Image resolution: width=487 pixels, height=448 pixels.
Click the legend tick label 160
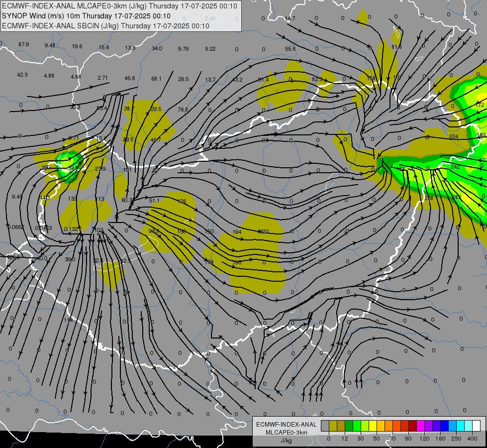[x=440, y=439]
